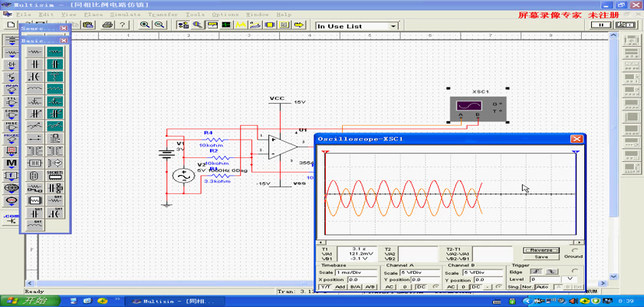Open the Indicators component group with M

11,163
